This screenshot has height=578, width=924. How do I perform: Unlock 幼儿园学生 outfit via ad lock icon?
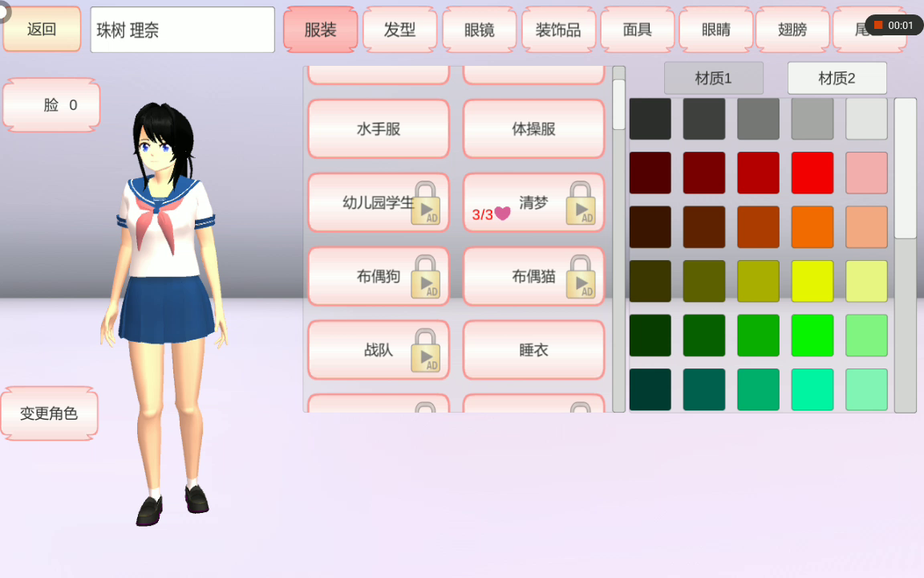[x=425, y=203]
